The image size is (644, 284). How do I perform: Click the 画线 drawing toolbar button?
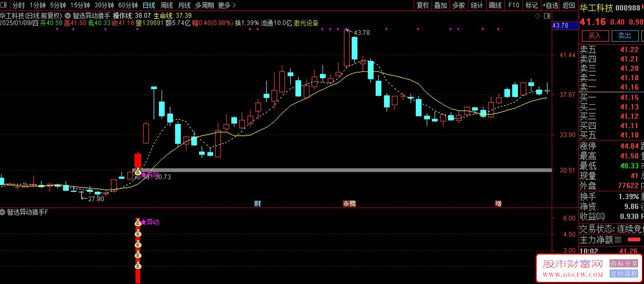click(x=495, y=5)
